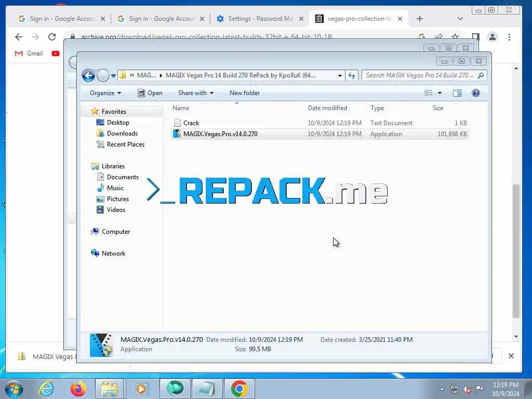Open a new Chrome tab

pyautogui.click(x=420, y=19)
